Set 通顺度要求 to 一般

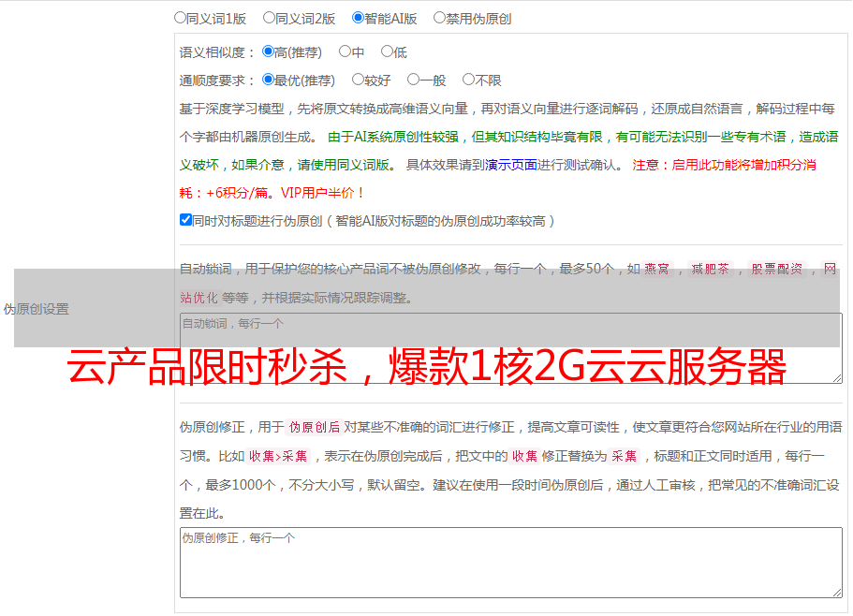[414, 80]
